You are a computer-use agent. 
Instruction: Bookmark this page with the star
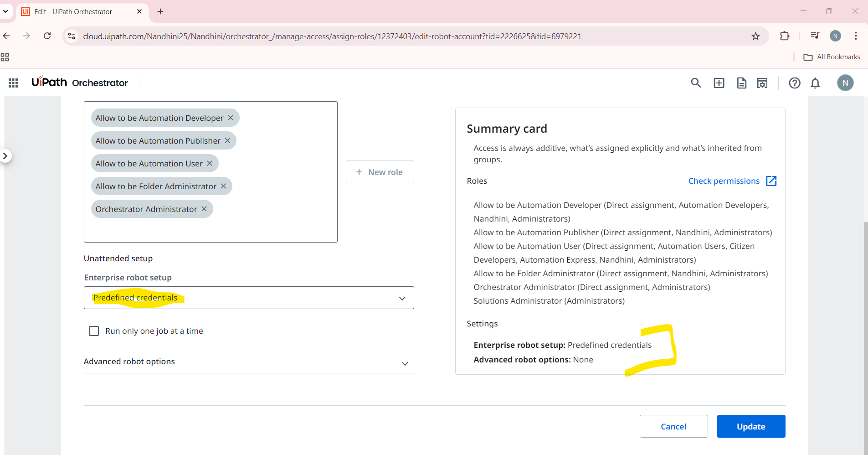(756, 36)
